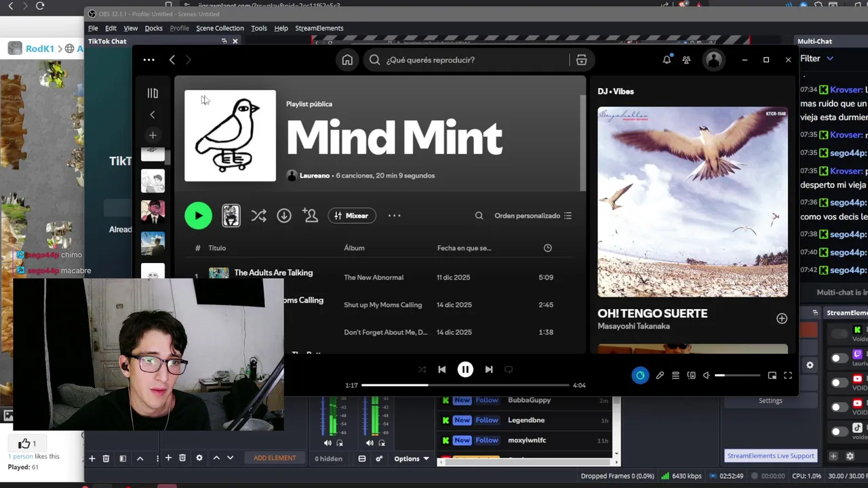Sort by duration clock column
868x488 pixels.
pyautogui.click(x=548, y=248)
